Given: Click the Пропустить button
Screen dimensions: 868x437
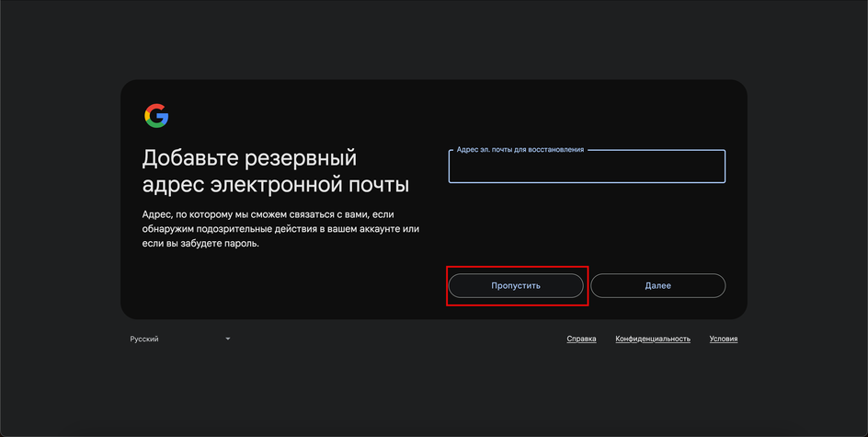Looking at the screenshot, I should 516,286.
